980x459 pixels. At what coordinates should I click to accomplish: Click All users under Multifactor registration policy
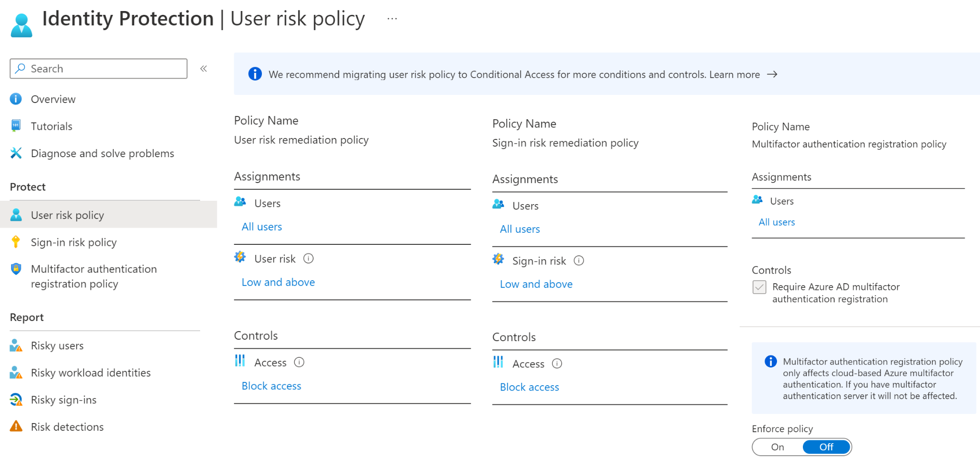coord(777,222)
